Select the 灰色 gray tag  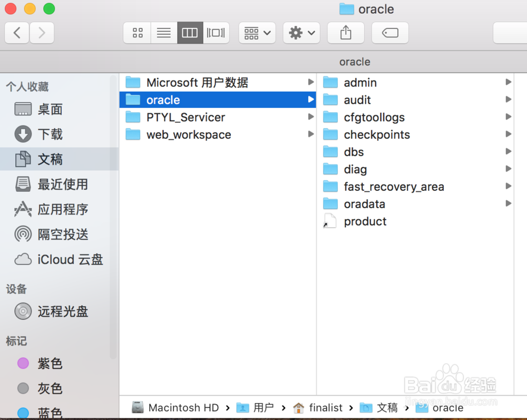click(x=59, y=388)
